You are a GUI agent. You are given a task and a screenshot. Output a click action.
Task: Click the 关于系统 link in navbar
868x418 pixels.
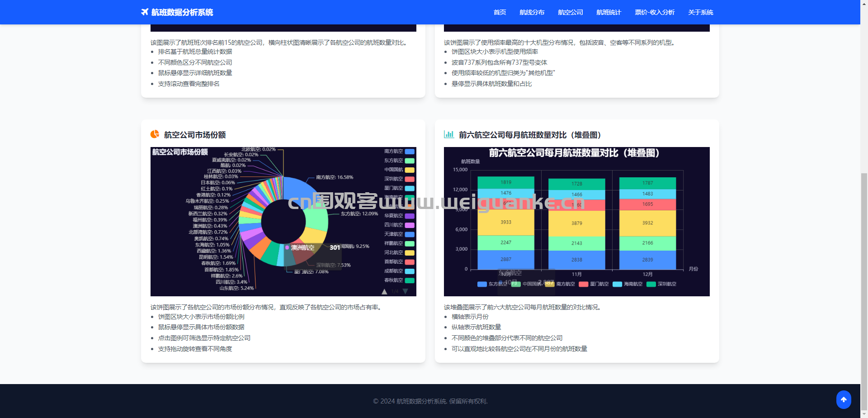700,12
